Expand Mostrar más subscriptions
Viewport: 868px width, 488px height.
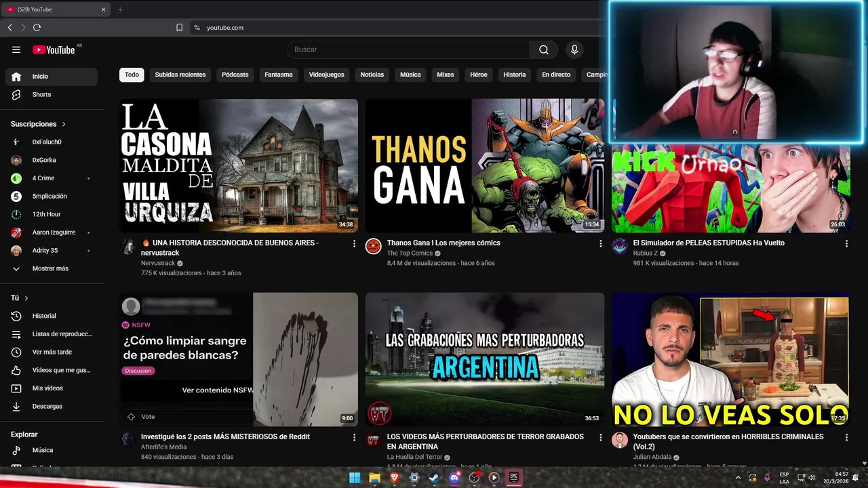[x=52, y=268]
